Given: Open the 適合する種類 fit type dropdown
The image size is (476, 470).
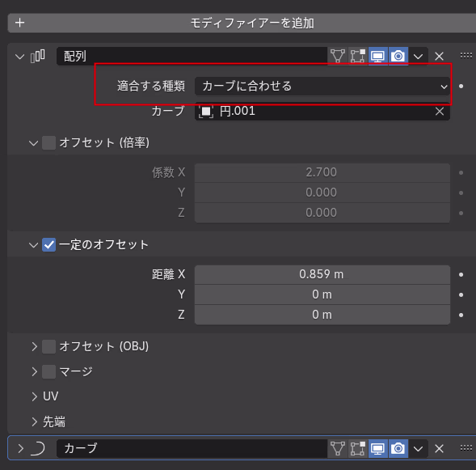Looking at the screenshot, I should (322, 87).
